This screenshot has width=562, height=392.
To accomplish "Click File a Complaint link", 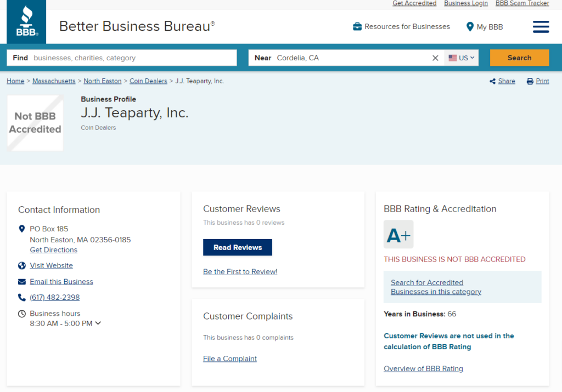I will click(x=230, y=359).
